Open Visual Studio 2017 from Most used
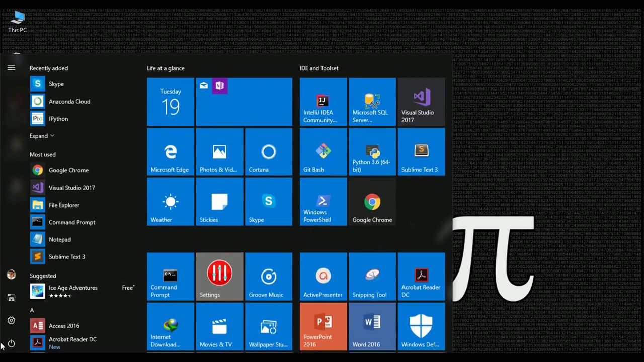The image size is (644, 362). [83, 188]
